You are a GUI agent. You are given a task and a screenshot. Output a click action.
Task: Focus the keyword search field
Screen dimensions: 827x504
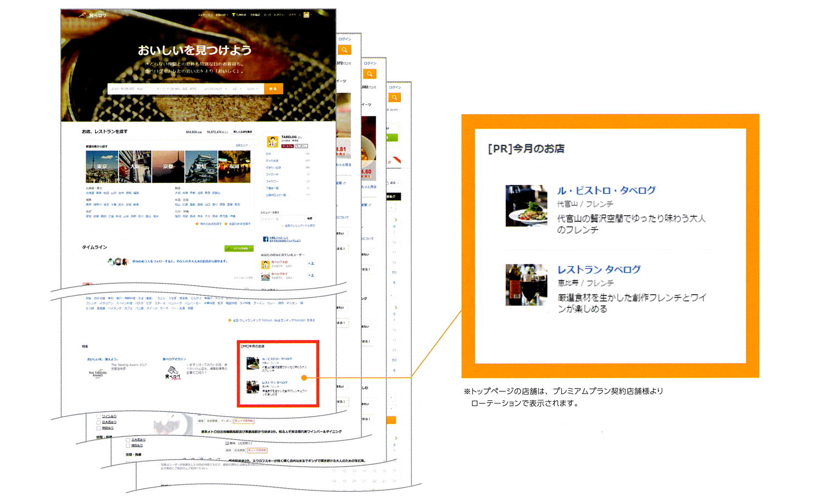[178, 89]
